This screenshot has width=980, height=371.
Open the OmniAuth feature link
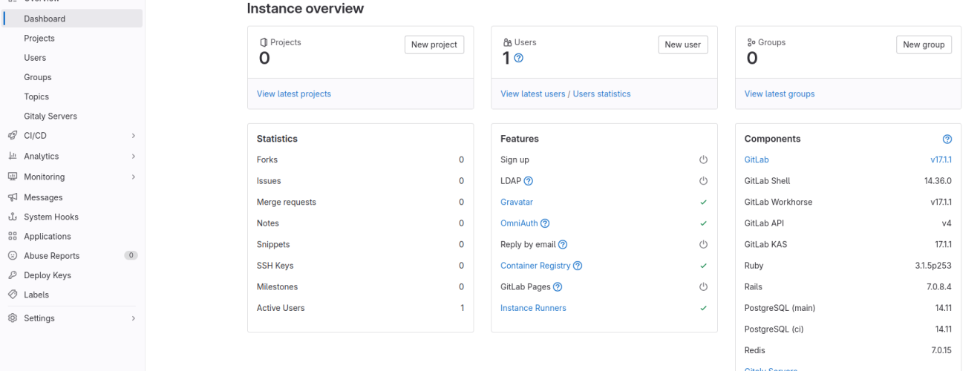pyautogui.click(x=519, y=223)
